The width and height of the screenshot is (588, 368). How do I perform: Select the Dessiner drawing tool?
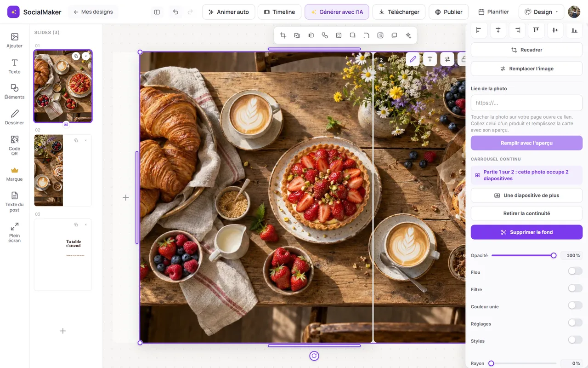tap(14, 117)
